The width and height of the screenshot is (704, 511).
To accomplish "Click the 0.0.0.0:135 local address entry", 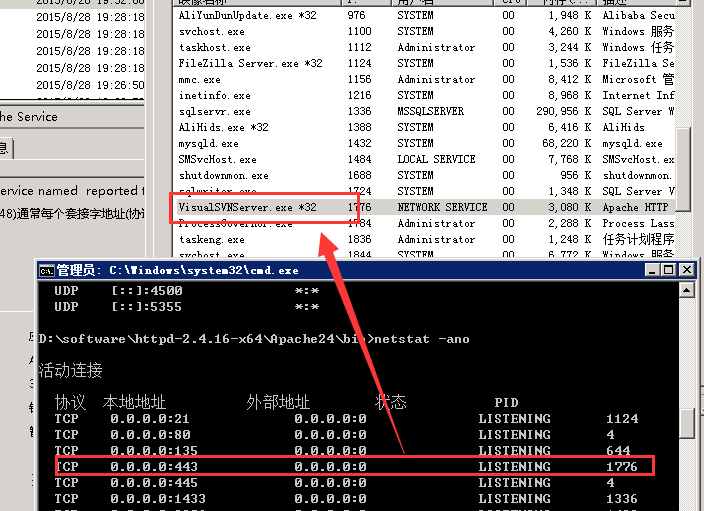I will 154,450.
